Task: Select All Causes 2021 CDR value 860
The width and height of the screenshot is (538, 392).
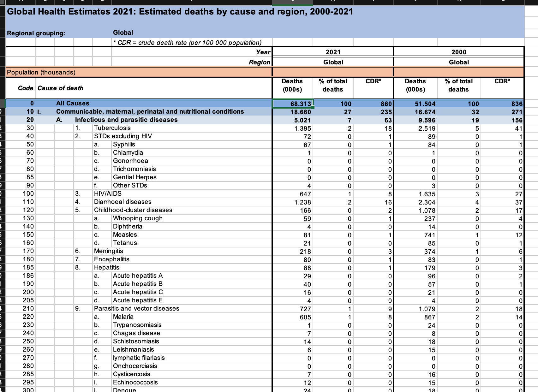Action: [x=386, y=104]
